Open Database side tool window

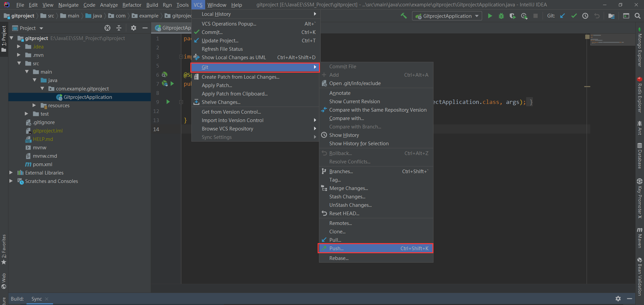coord(640,156)
